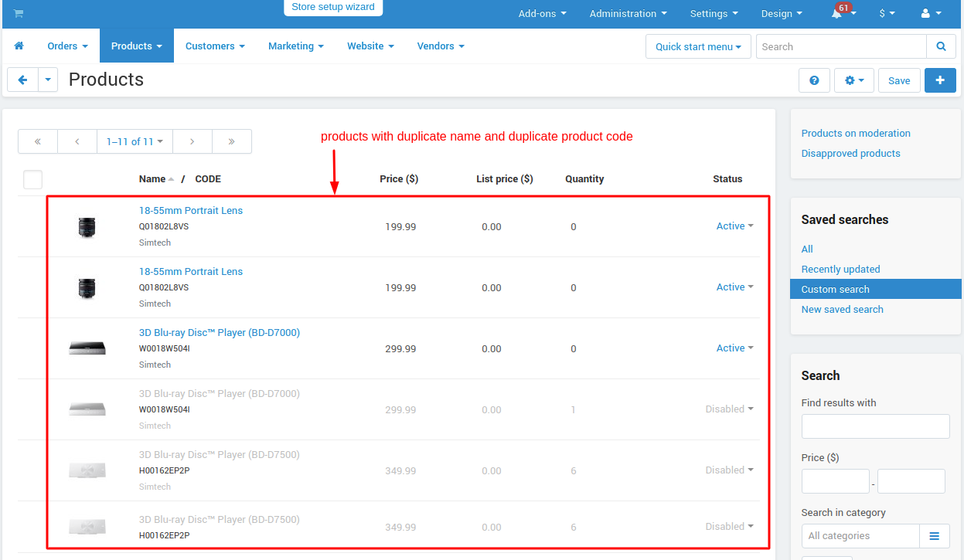964x560 pixels.
Task: Click the search magnifier button
Action: tap(941, 46)
